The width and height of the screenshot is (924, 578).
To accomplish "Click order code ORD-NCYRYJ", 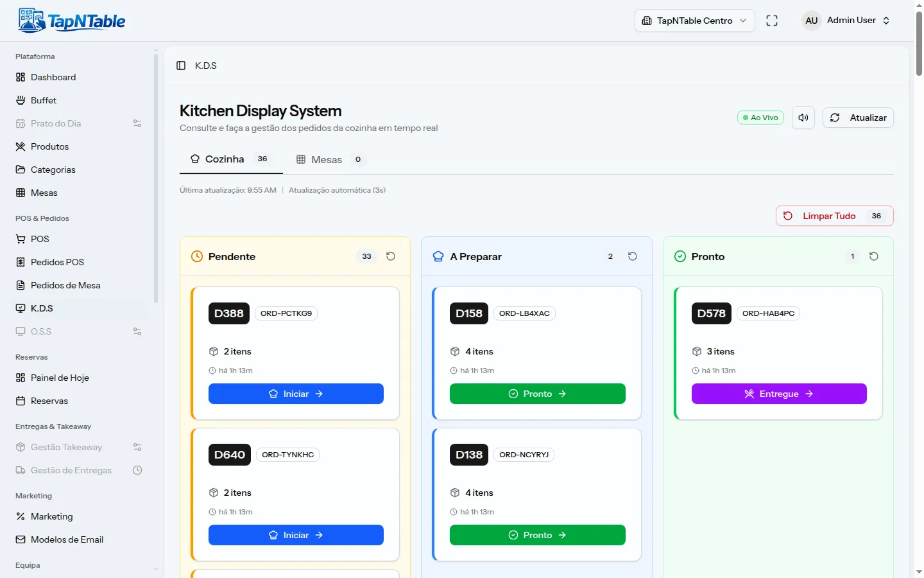I will coord(524,455).
